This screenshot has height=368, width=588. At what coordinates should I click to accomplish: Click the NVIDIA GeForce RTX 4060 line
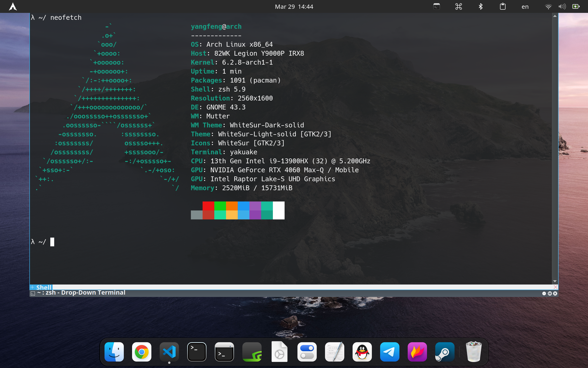point(274,170)
